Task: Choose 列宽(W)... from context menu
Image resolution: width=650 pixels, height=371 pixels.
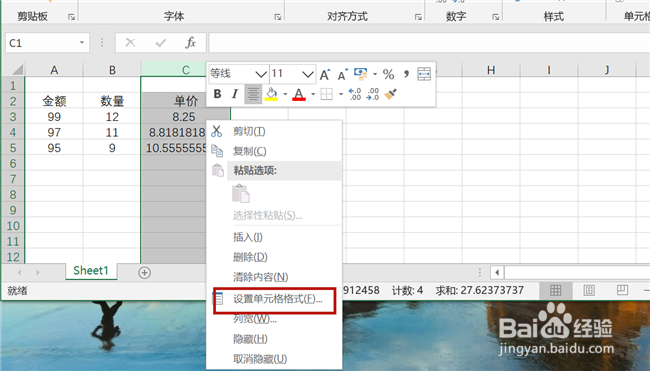Action: click(274, 319)
